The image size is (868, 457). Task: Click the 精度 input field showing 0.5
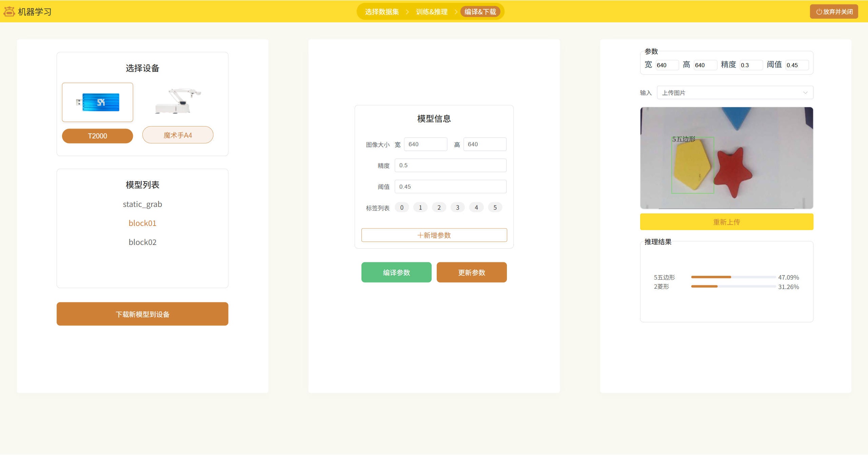tap(450, 166)
